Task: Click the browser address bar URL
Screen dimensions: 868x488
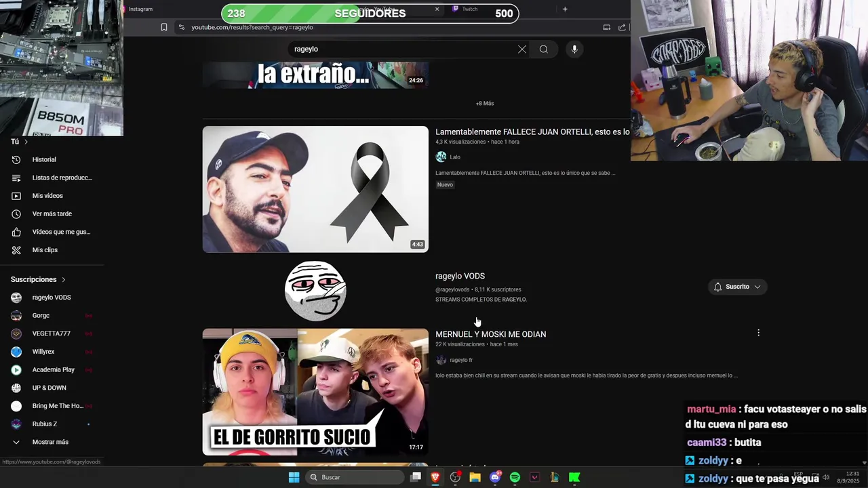Action: [252, 27]
